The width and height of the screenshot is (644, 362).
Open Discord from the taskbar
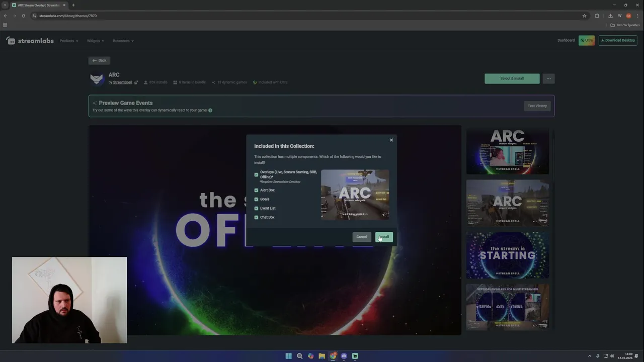(344, 356)
